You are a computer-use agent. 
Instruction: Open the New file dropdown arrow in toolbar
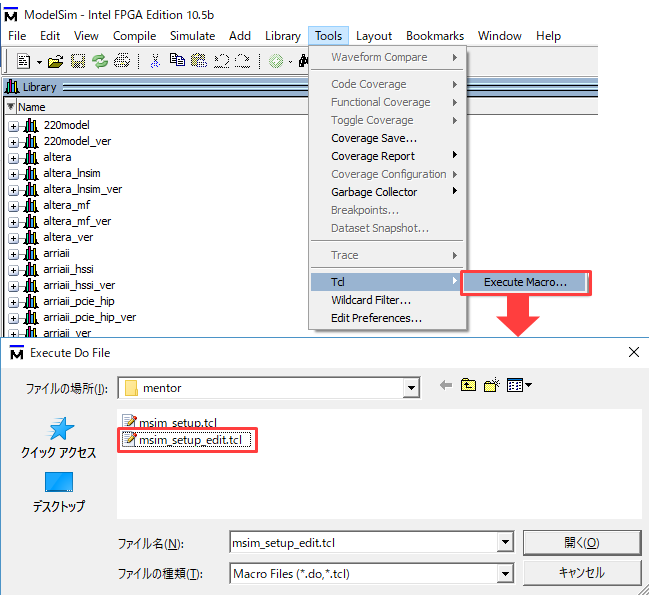coord(39,62)
